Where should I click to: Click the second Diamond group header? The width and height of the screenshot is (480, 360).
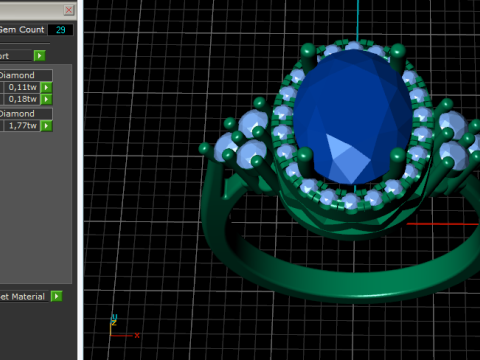[26, 114]
